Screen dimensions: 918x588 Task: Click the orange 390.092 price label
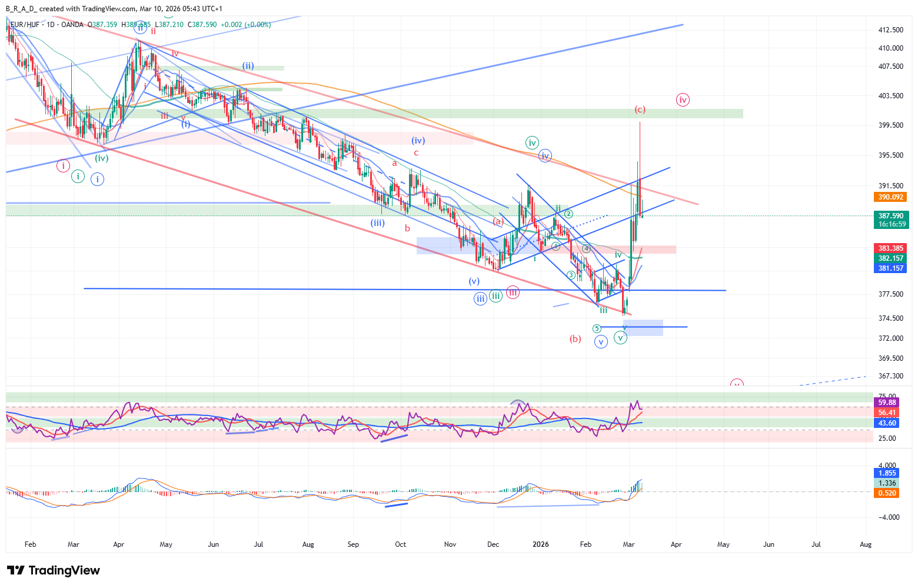point(891,197)
